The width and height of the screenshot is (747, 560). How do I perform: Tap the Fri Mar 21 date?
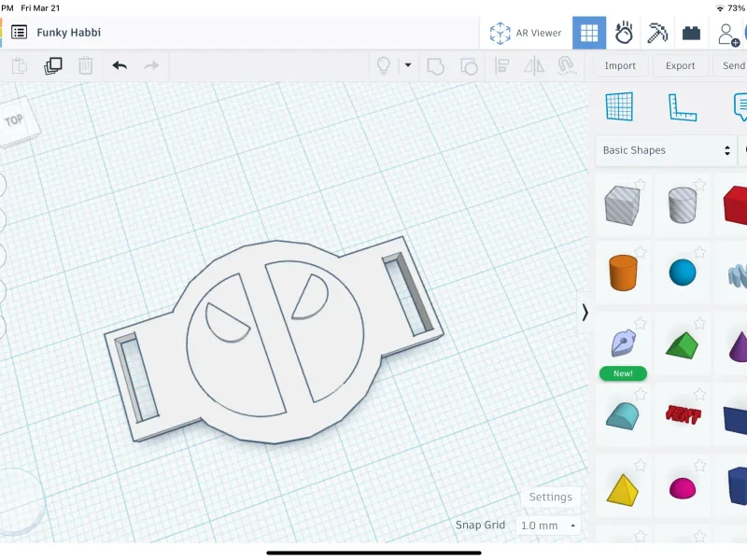click(x=40, y=8)
